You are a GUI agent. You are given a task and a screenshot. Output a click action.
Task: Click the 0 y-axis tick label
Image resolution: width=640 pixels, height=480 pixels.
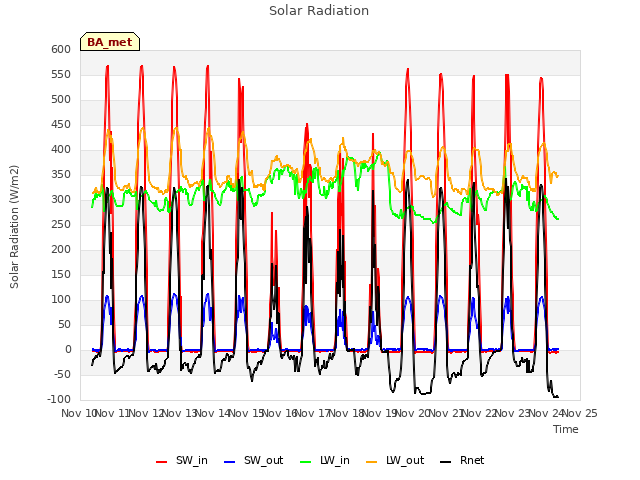(x=68, y=350)
